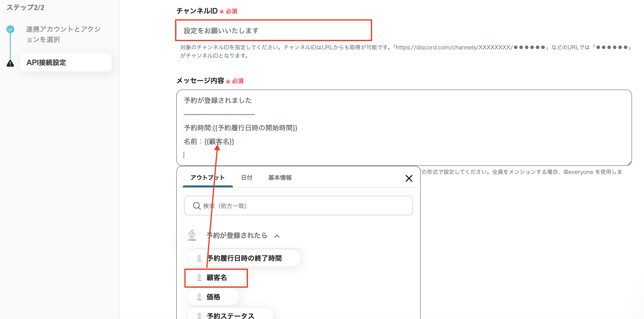Click the magnifier icon in search box
Screen dimensions: 644x319
197,206
